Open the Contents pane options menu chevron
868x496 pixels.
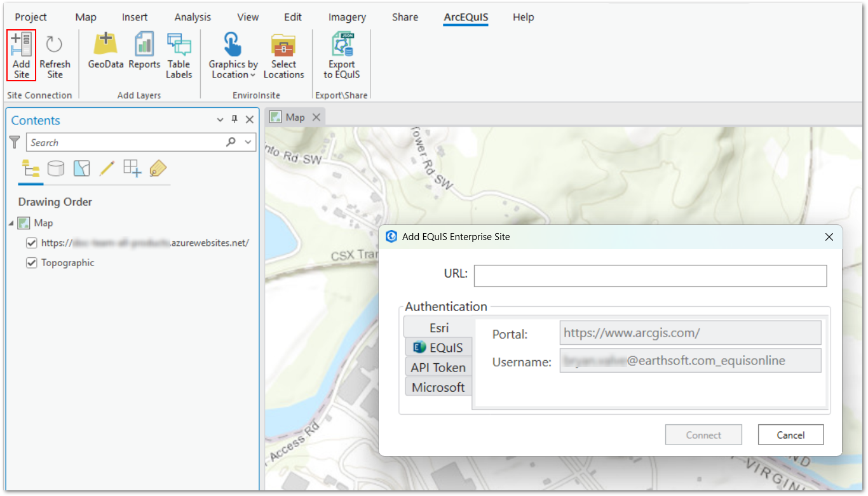(x=220, y=119)
